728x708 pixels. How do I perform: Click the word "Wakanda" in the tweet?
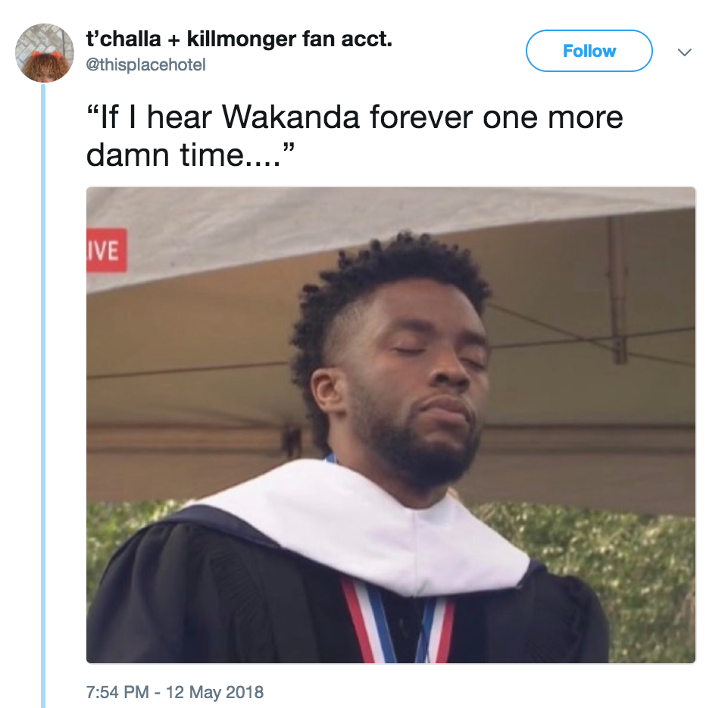tap(291, 117)
